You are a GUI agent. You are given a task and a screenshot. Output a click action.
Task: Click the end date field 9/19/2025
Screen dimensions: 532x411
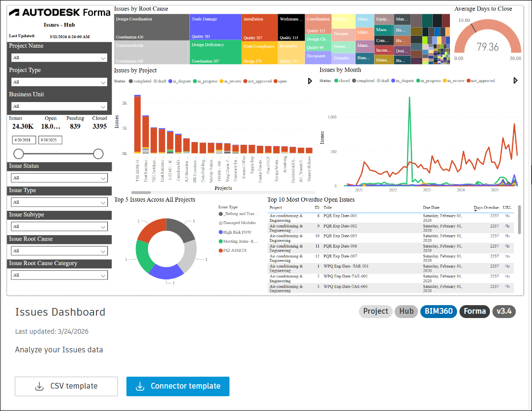pyautogui.click(x=50, y=140)
